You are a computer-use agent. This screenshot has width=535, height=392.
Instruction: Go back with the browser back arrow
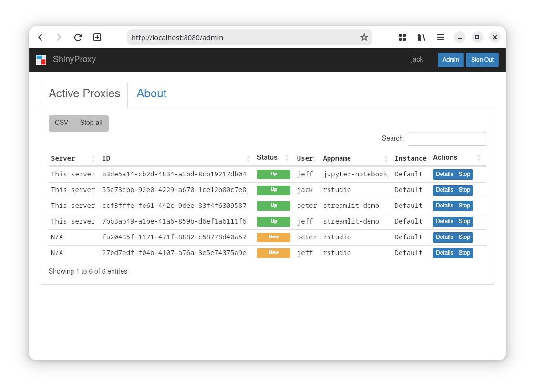tap(40, 37)
